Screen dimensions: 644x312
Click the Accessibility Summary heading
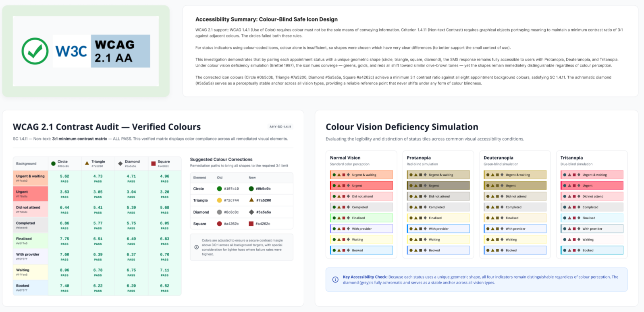tap(266, 19)
